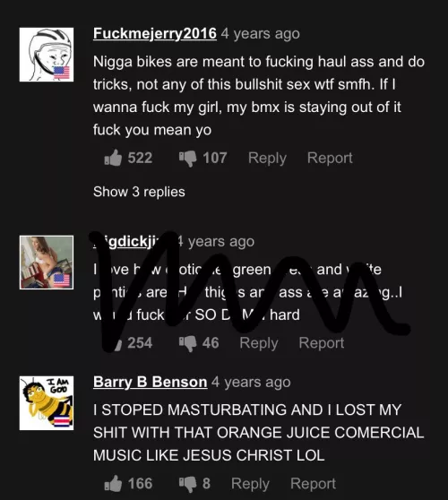The height and width of the screenshot is (500, 448).
Task: Reply to Barry B Benson's comment
Action: [250, 484]
